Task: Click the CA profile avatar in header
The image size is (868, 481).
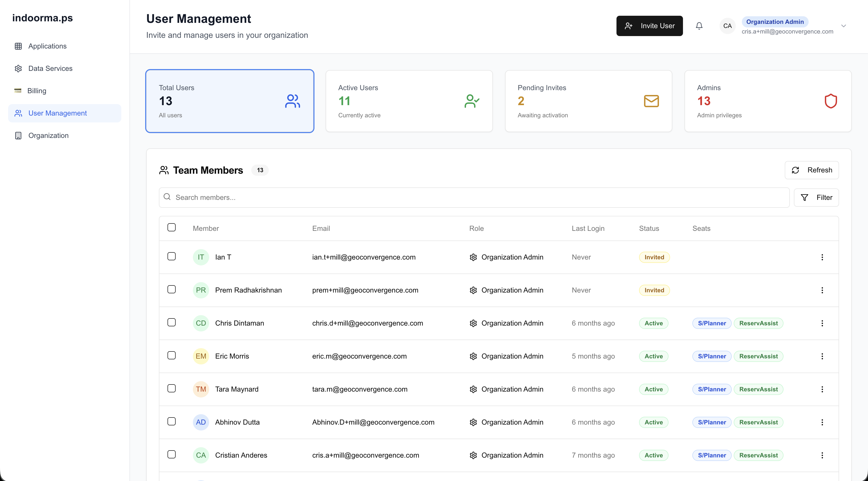Action: tap(727, 26)
